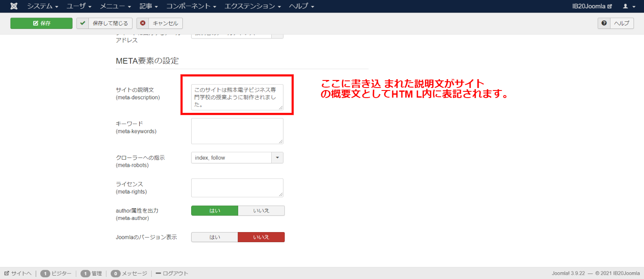Viewport: 644px width, 279px height.
Task: Click the green 保存 button
Action: click(42, 23)
